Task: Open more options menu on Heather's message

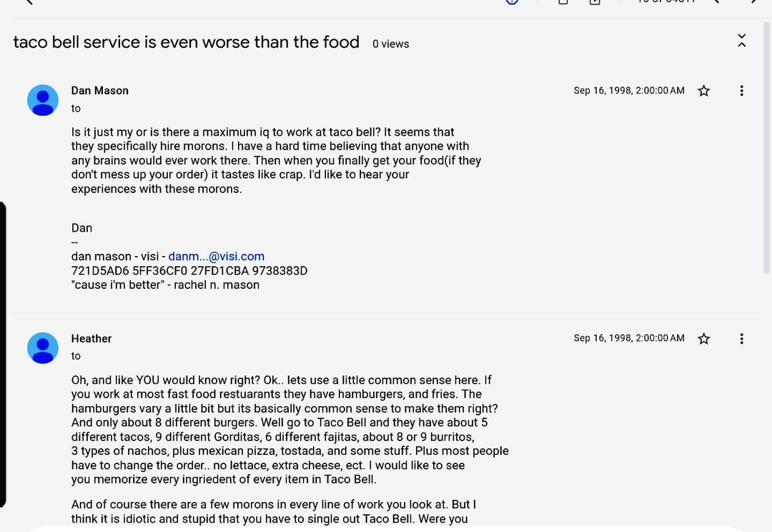Action: [x=741, y=338]
